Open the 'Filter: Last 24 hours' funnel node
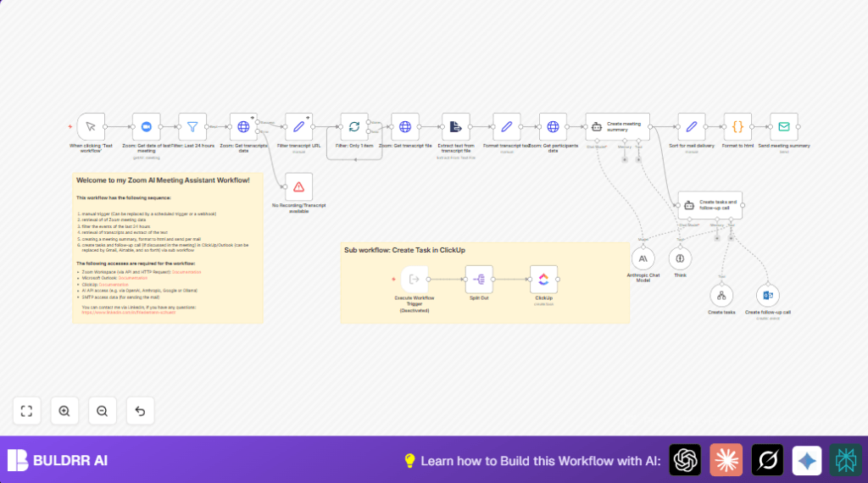868x483 pixels. [192, 127]
